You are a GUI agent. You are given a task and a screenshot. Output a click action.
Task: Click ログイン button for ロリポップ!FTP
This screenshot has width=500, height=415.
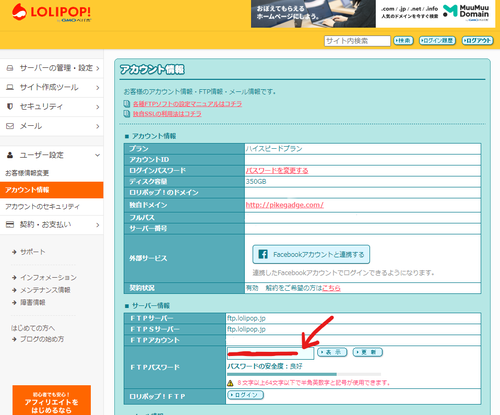pyautogui.click(x=245, y=395)
